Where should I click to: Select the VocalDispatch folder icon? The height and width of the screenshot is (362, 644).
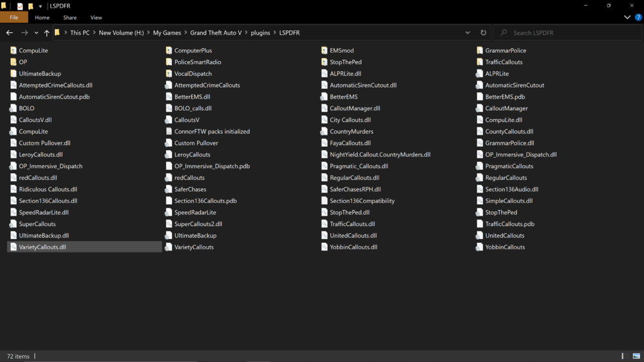(169, 73)
